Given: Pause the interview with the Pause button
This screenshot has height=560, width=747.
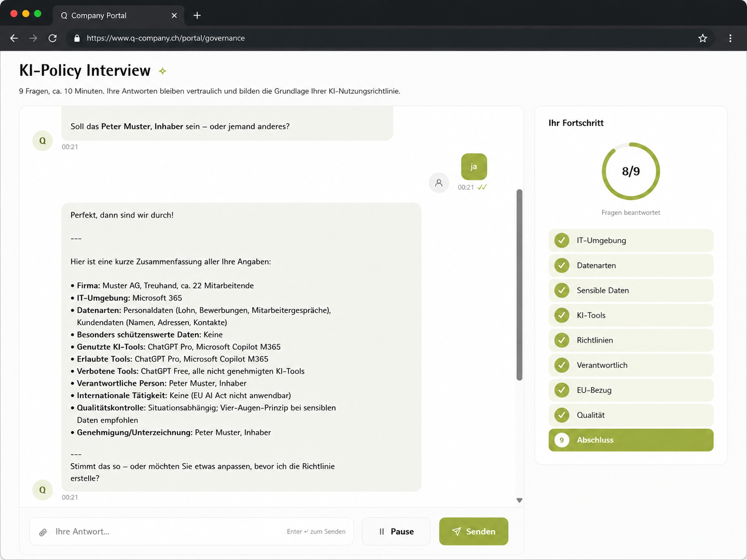Looking at the screenshot, I should pos(396,532).
